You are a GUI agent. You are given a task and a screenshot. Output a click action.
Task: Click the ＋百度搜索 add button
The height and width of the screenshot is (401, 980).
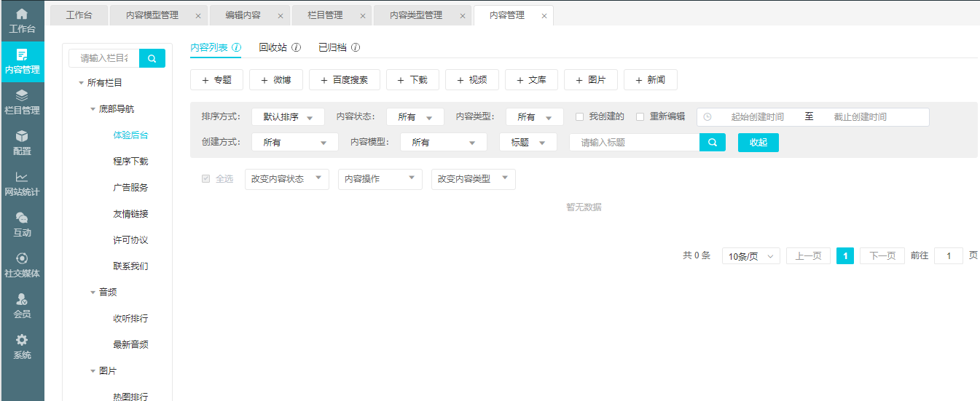(345, 80)
